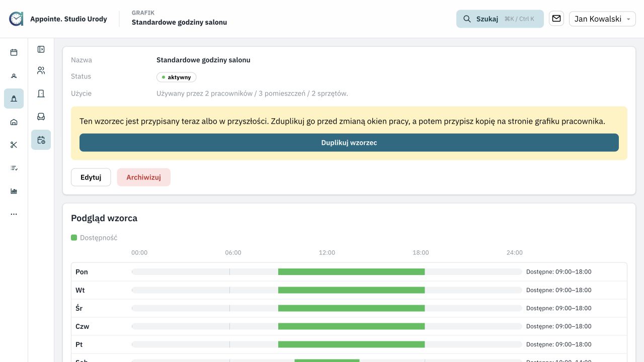Click the Podgląd wzorca heading
The width and height of the screenshot is (644, 362).
pos(104,218)
